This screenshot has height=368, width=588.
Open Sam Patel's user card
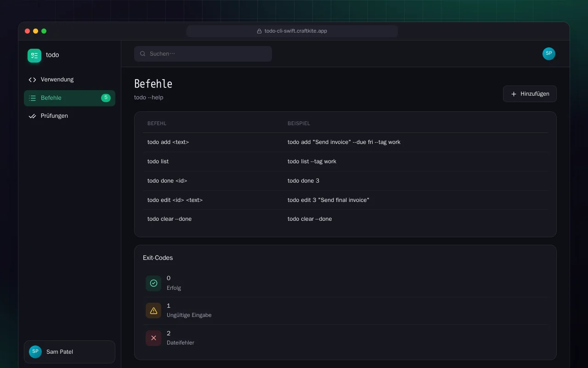click(69, 352)
